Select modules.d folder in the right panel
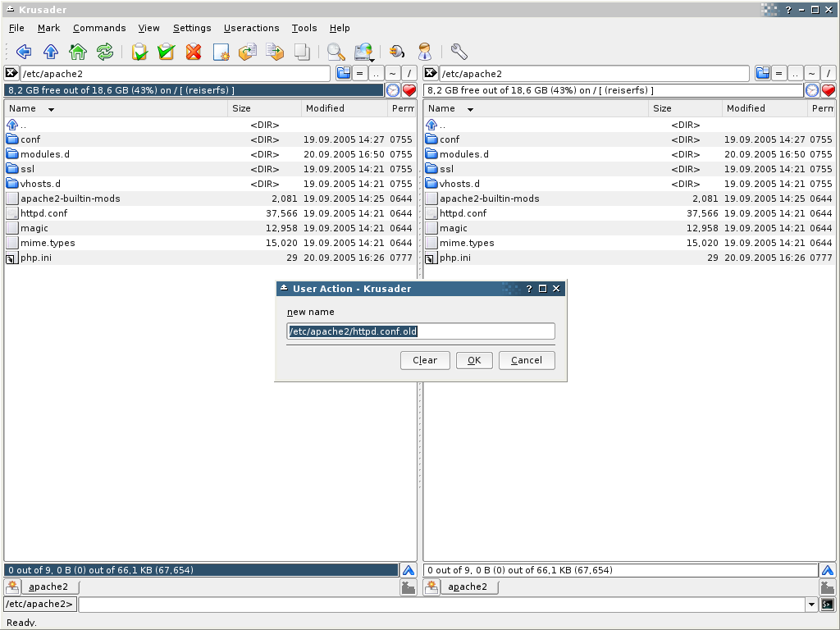Image resolution: width=840 pixels, height=630 pixels. (x=629, y=154)
